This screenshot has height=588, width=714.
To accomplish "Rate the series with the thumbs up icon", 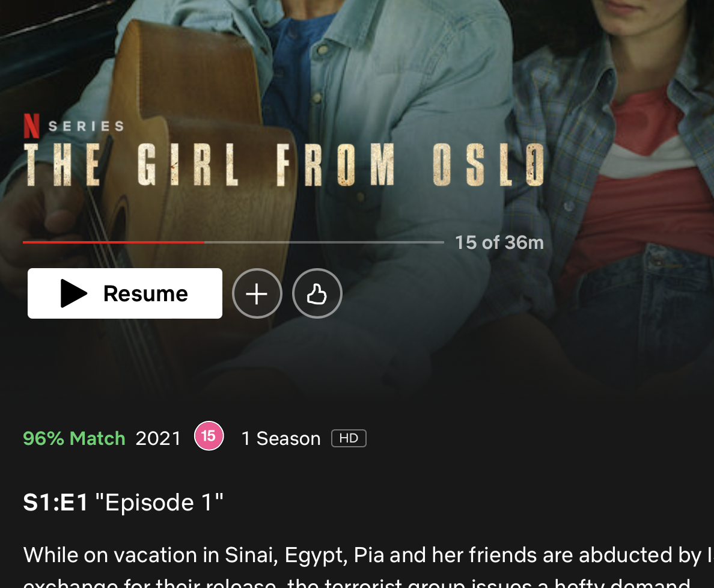I will click(317, 293).
